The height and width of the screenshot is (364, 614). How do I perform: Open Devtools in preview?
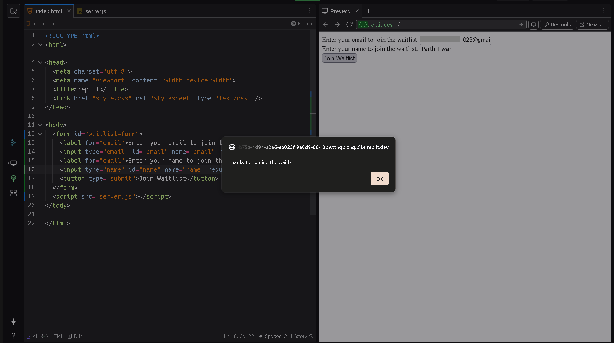pos(557,25)
